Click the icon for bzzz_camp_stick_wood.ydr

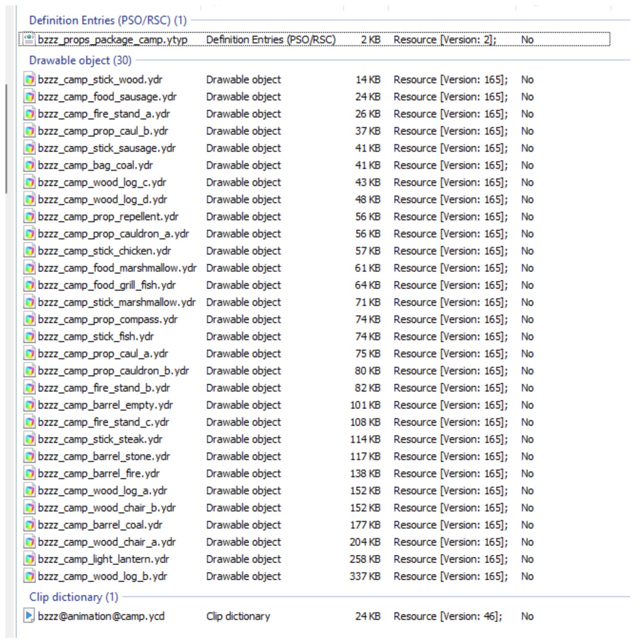30,80
